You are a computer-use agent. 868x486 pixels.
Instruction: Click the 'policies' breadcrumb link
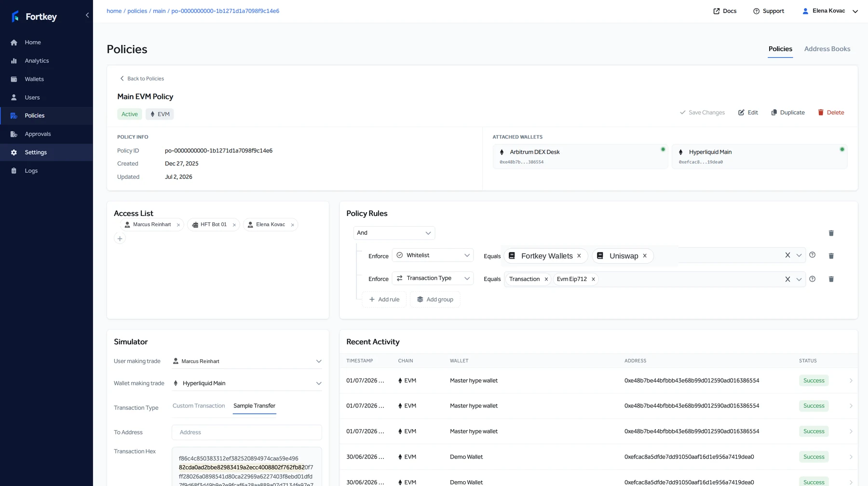click(137, 11)
